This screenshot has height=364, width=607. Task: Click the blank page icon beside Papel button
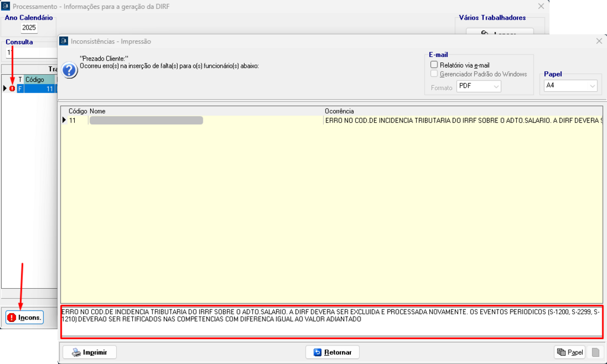click(x=596, y=352)
